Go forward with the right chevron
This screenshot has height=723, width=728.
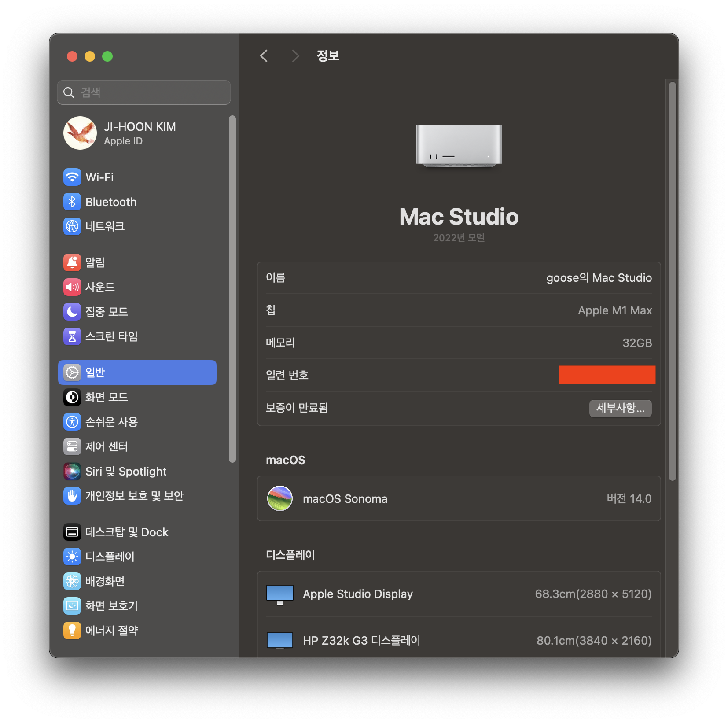pyautogui.click(x=295, y=56)
